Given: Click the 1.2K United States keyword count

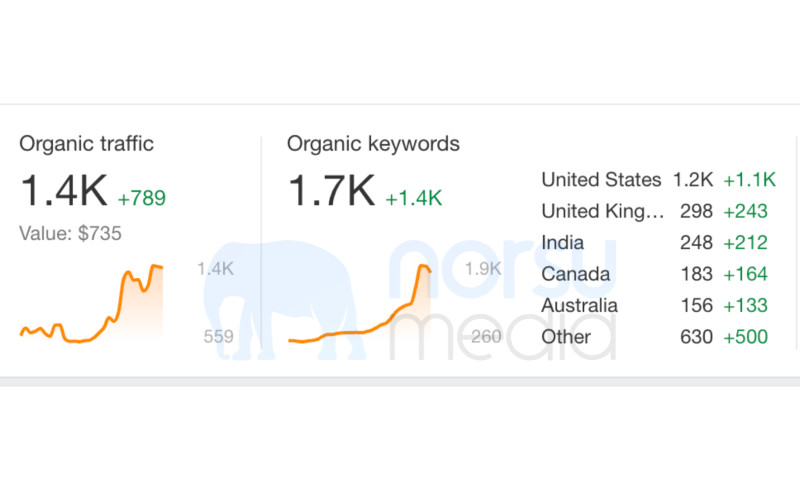Looking at the screenshot, I should pos(693,180).
